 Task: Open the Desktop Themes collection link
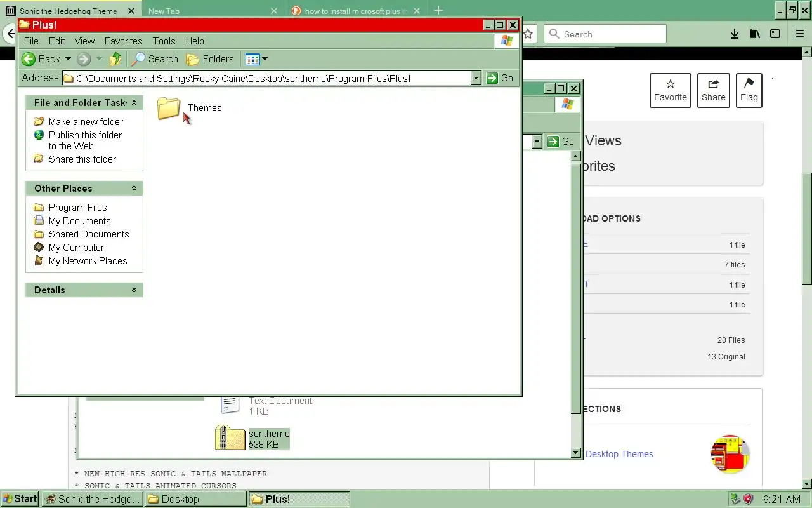619,454
